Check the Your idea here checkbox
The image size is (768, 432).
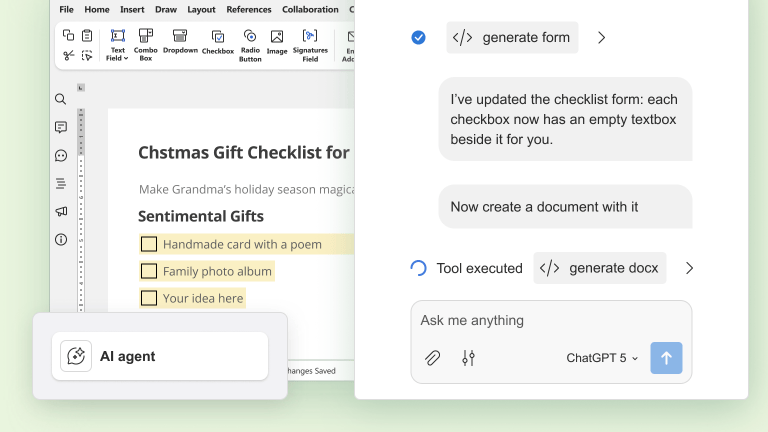point(149,298)
